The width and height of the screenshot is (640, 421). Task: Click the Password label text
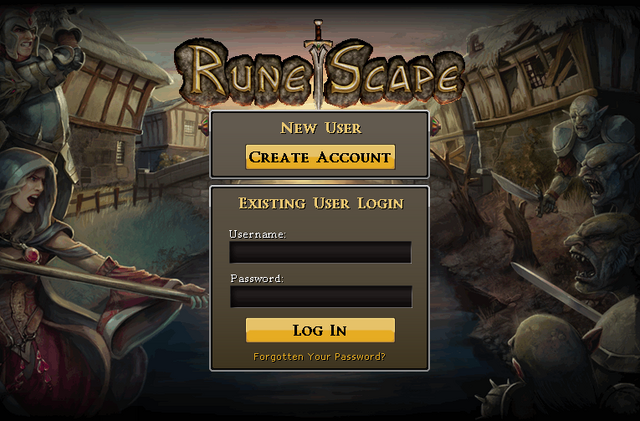point(257,278)
